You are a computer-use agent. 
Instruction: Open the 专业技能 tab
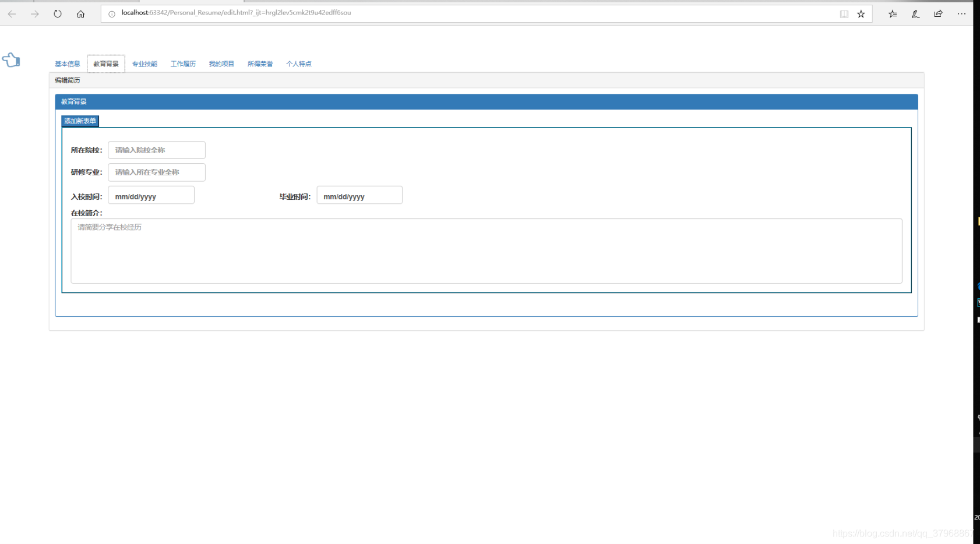(144, 64)
